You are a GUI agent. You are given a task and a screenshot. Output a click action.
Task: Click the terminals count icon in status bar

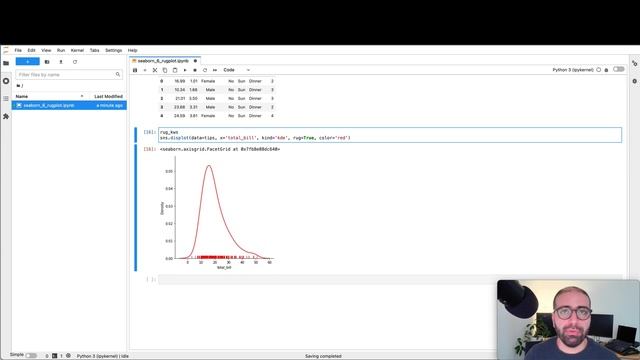(x=54, y=356)
